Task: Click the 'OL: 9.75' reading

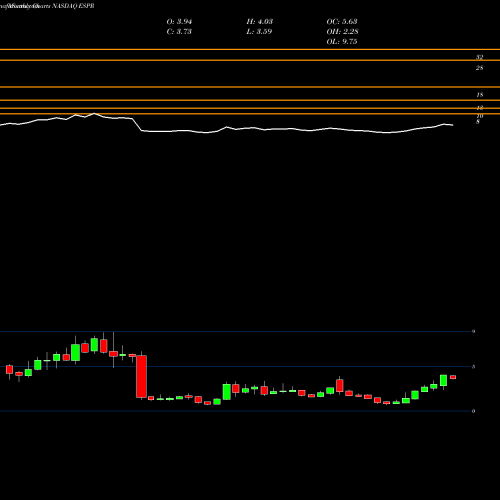Action: click(x=342, y=42)
